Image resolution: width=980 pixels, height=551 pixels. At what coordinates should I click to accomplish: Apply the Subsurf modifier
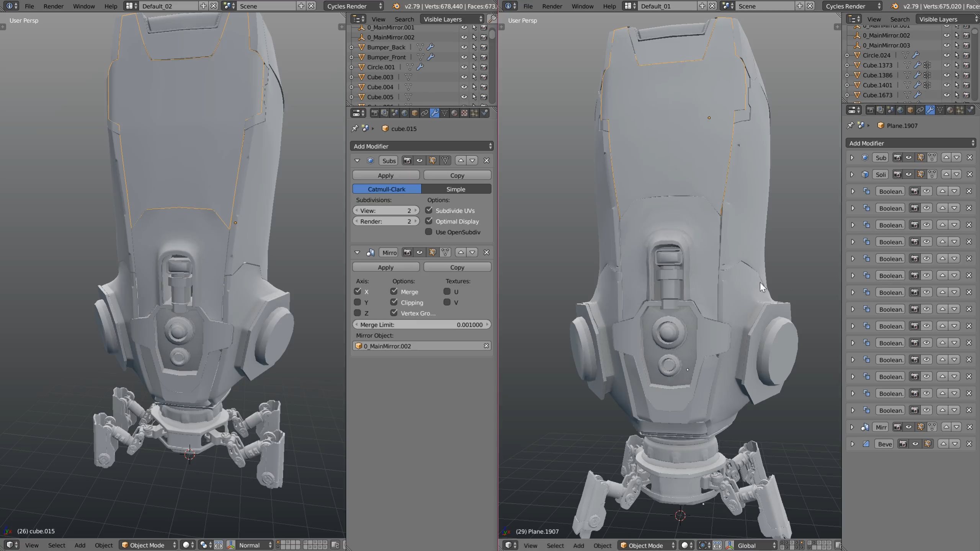(385, 175)
